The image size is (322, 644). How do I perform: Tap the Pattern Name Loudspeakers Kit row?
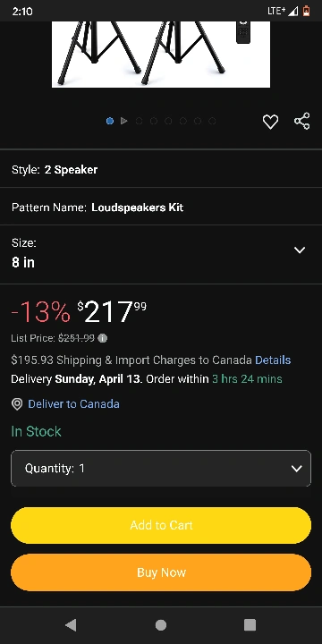(x=161, y=207)
